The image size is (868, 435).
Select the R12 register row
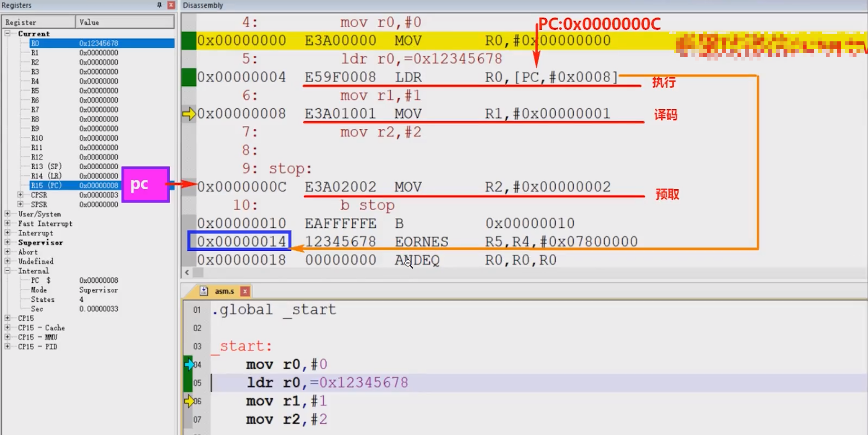pyautogui.click(x=102, y=157)
